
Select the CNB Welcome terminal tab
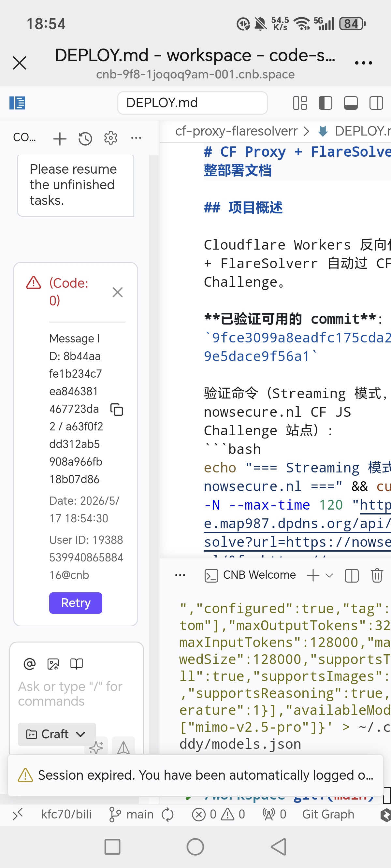pos(250,575)
